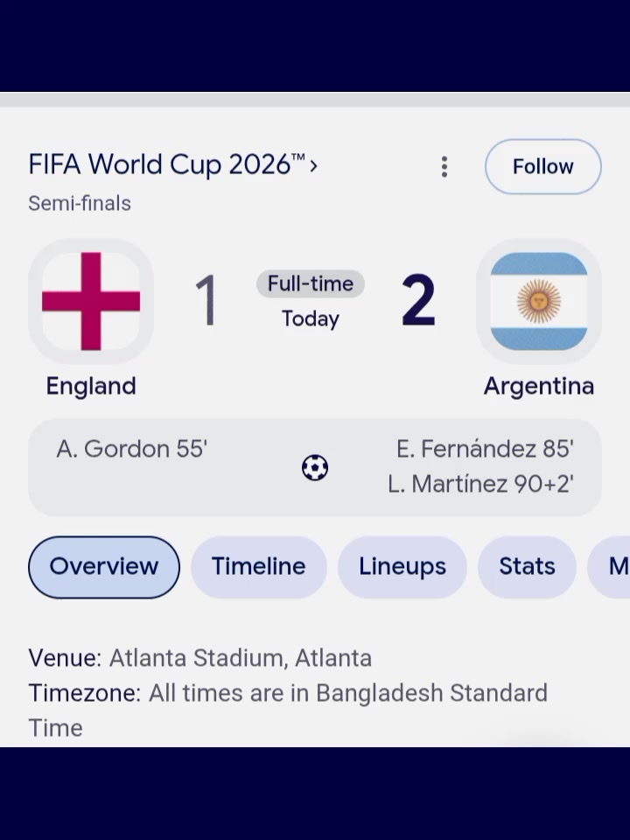Click the Atlanta Stadium venue text
This screenshot has width=630, height=840.
coord(241,658)
